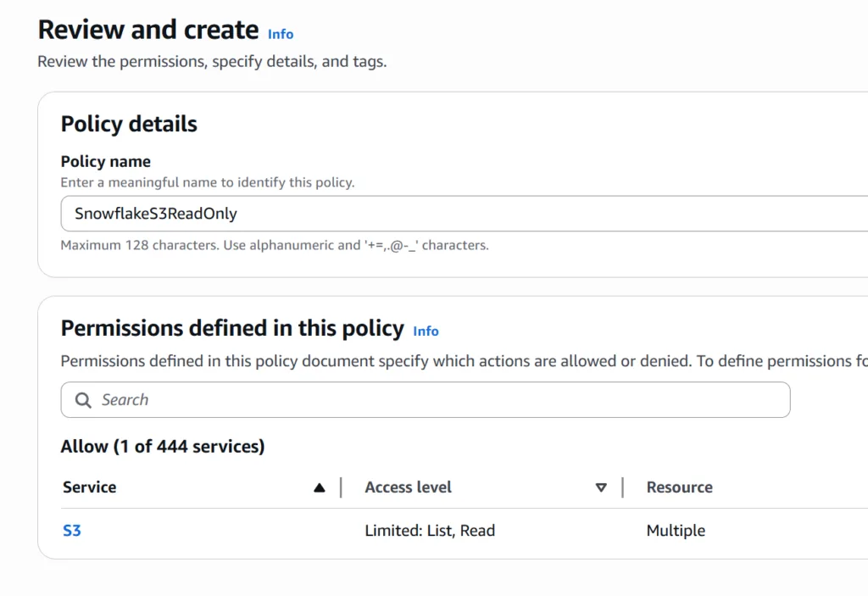
Task: Click the 'Allow (1 of 444 services)' heading
Action: (163, 447)
